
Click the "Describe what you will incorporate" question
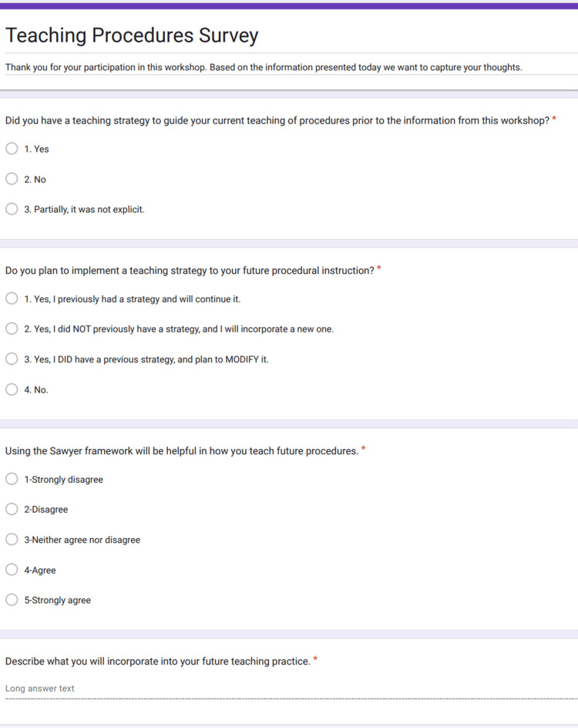coord(158,661)
